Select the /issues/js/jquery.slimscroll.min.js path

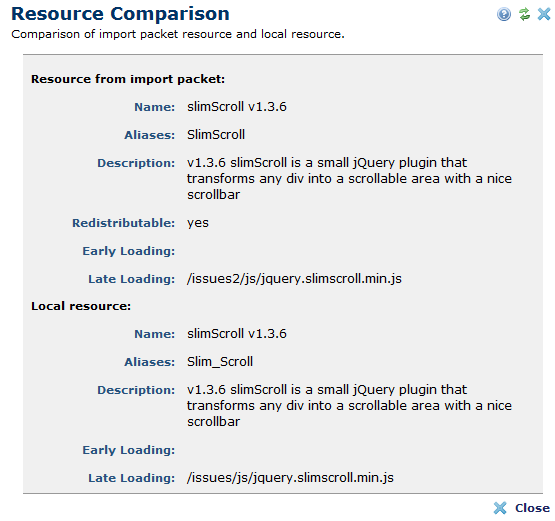coord(290,478)
